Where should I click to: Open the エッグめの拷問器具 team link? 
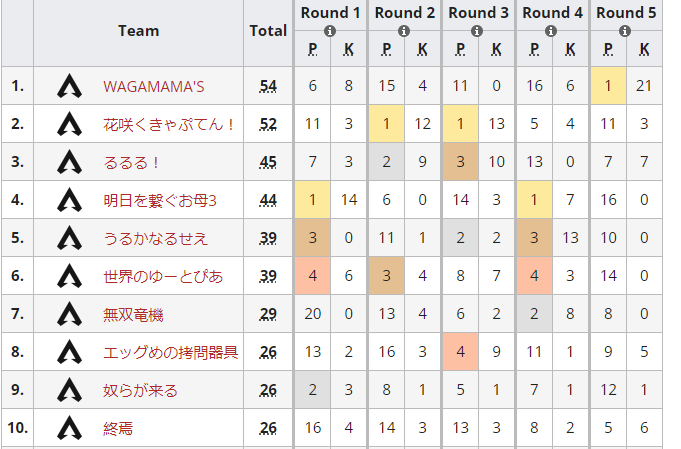170,352
